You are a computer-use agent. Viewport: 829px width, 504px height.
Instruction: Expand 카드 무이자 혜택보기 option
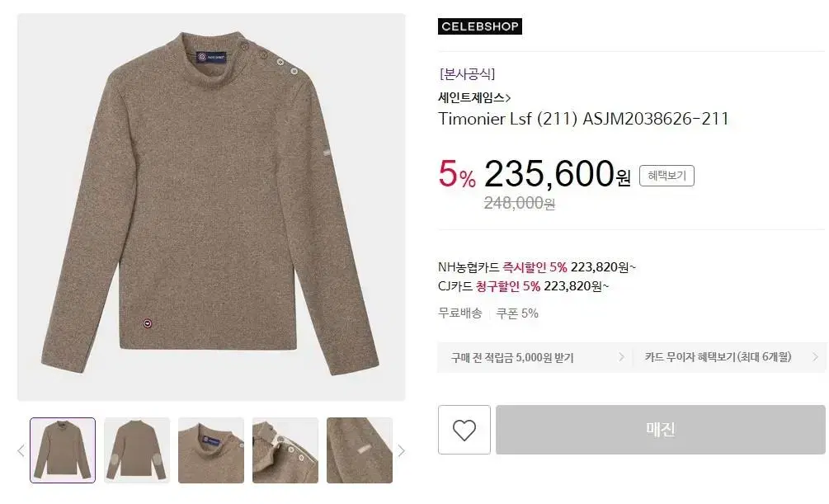click(728, 357)
